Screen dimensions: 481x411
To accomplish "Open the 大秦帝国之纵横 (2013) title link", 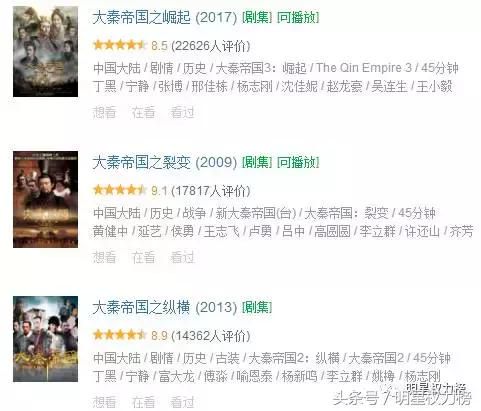I will pos(165,307).
